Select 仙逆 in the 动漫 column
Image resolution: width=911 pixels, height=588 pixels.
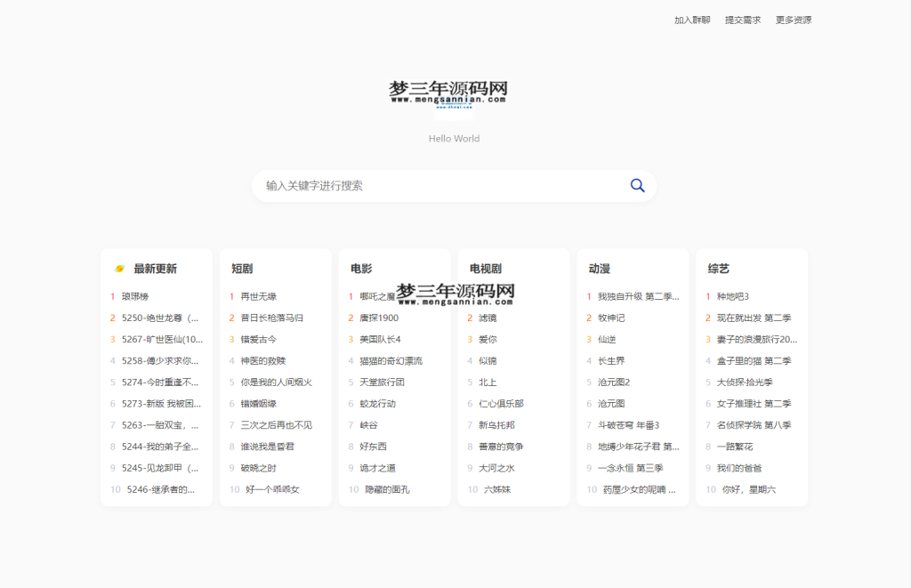pyautogui.click(x=608, y=339)
